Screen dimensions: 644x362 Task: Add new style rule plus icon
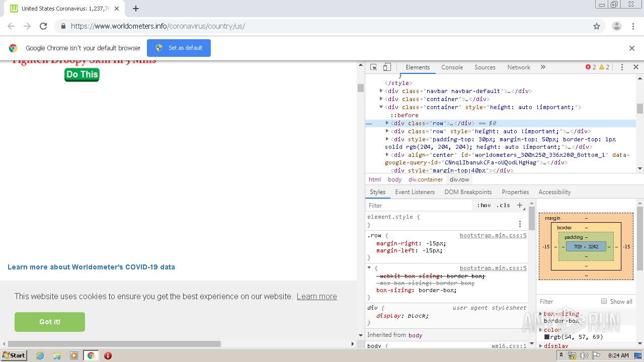520,205
